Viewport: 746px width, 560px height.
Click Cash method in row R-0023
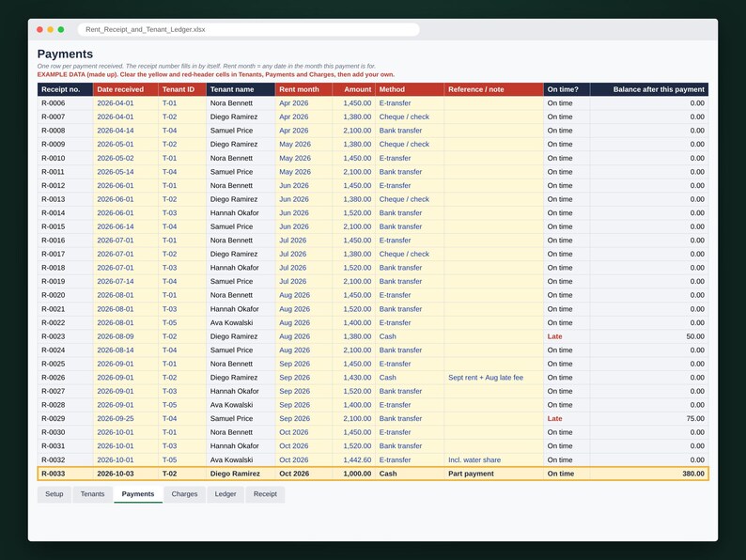click(x=410, y=336)
